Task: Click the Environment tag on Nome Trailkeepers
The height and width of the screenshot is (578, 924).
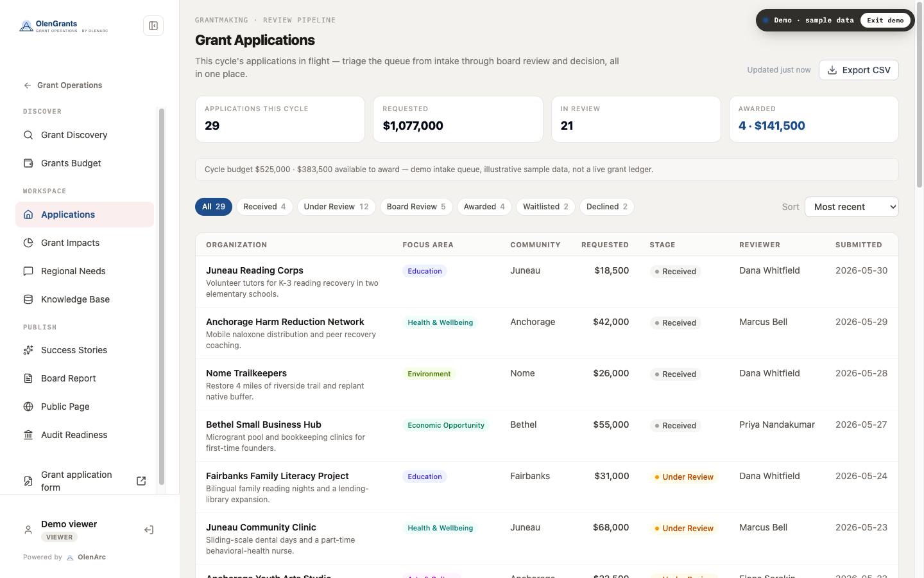Action: pos(429,374)
